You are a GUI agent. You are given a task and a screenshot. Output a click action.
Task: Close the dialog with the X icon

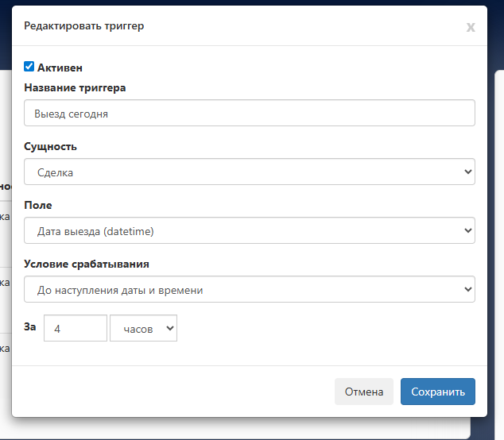pos(471,27)
